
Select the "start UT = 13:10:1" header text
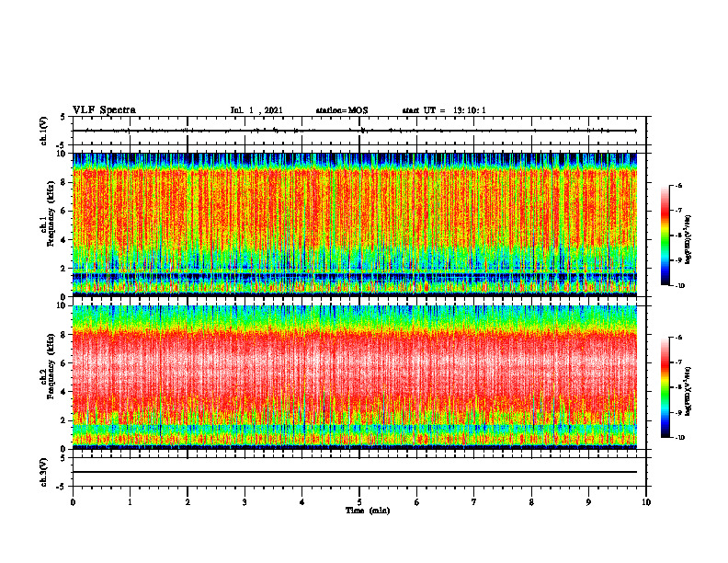click(x=444, y=110)
